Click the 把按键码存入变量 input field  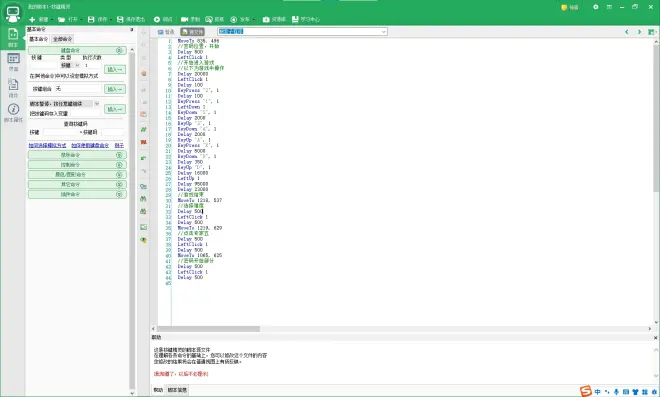pos(85,113)
